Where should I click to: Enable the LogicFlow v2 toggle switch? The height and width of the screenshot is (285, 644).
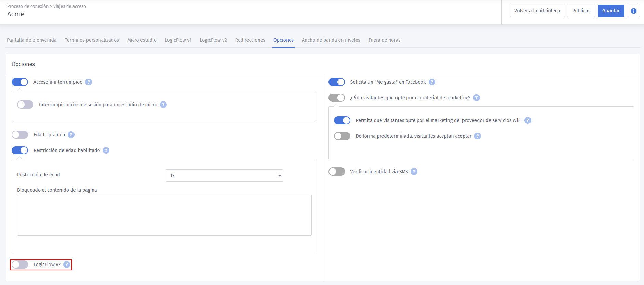click(20, 264)
